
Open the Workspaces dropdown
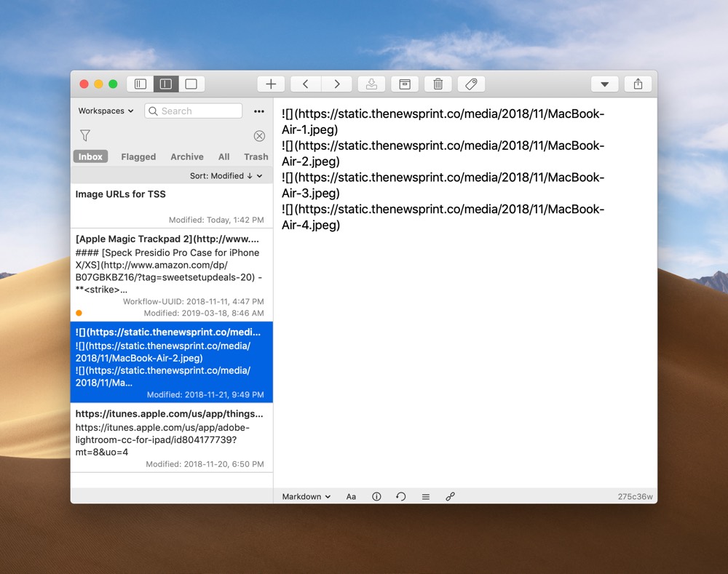[x=106, y=111]
